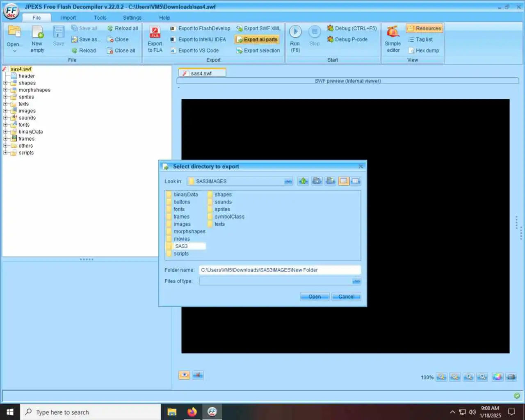Viewport: 525px width, 420px height.
Task: Click Close all in ribbon
Action: pos(121,50)
